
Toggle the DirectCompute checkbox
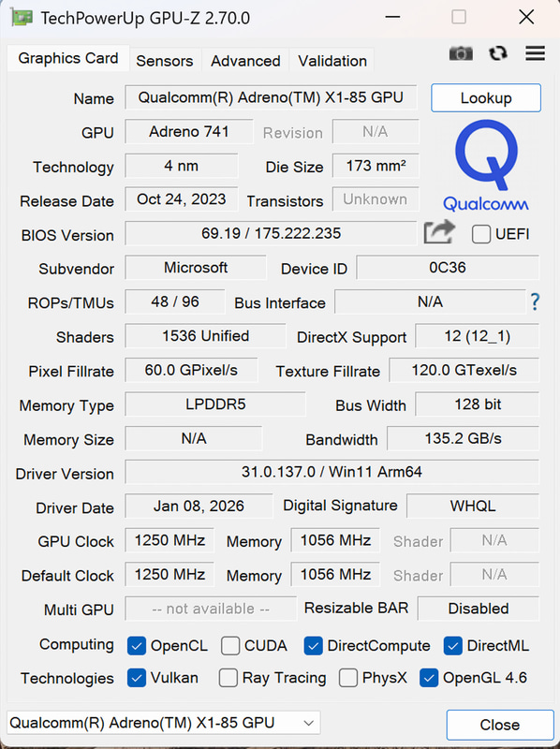click(313, 646)
